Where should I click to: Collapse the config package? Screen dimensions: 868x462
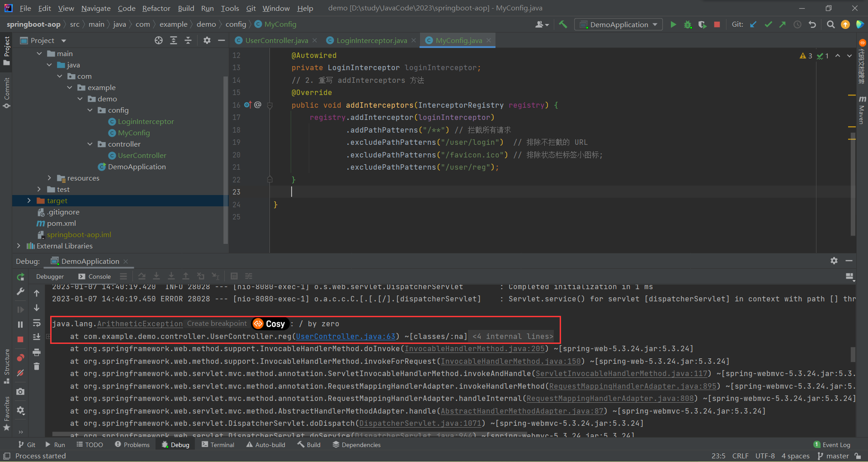[x=90, y=110]
